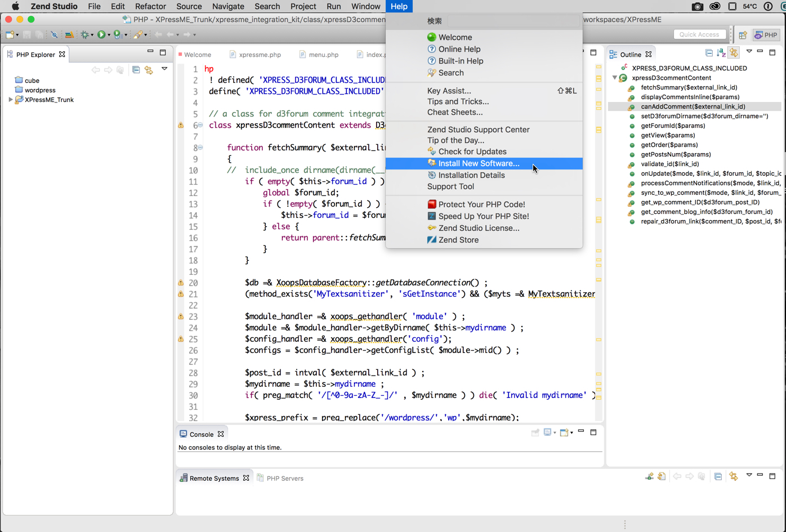Open the Debug dropdown arrow
Image resolution: width=786 pixels, height=532 pixels.
pos(92,35)
